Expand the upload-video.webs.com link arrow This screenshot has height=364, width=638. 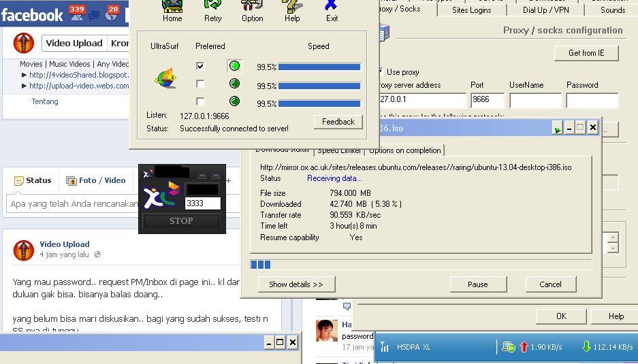click(24, 86)
